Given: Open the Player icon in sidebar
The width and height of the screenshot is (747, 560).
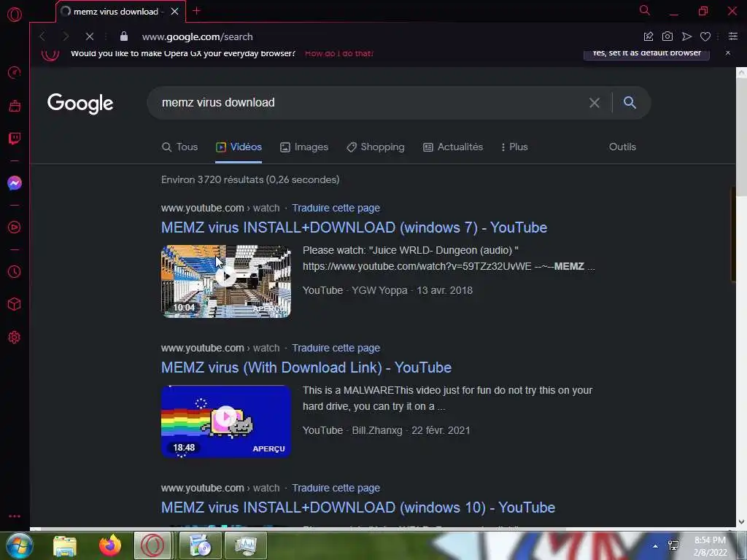Looking at the screenshot, I should (15, 227).
